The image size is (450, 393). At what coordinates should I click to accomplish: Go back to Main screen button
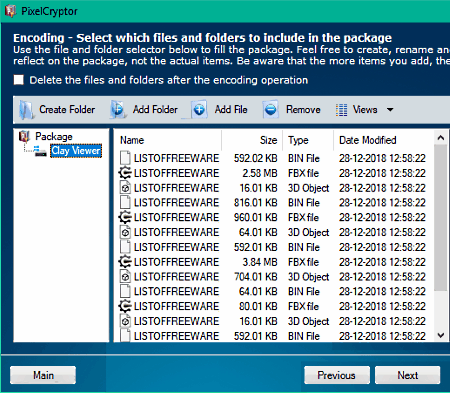coord(43,375)
